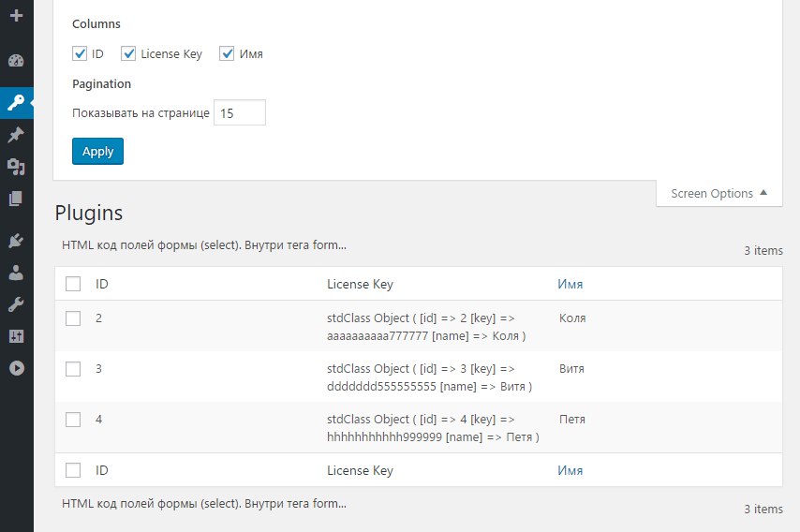Open the Posts pushpin icon
Screen dimensions: 800x532
[x=16, y=135]
